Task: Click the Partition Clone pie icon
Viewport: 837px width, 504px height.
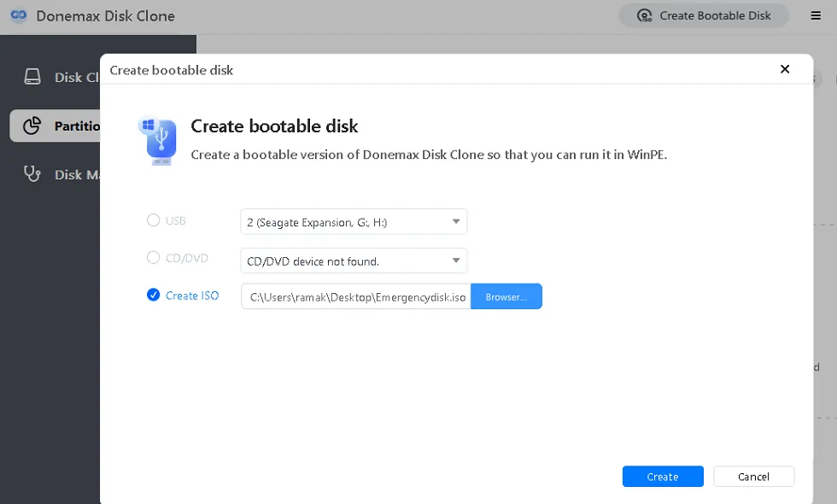Action: coord(32,126)
